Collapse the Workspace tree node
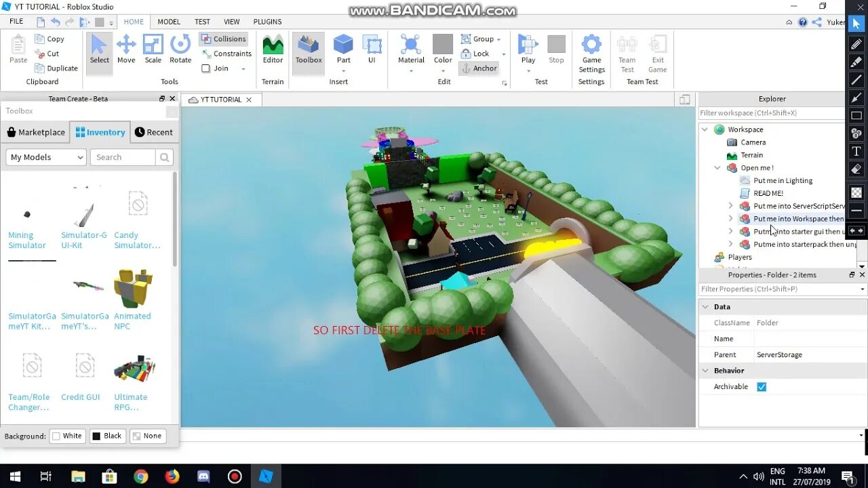 (705, 129)
